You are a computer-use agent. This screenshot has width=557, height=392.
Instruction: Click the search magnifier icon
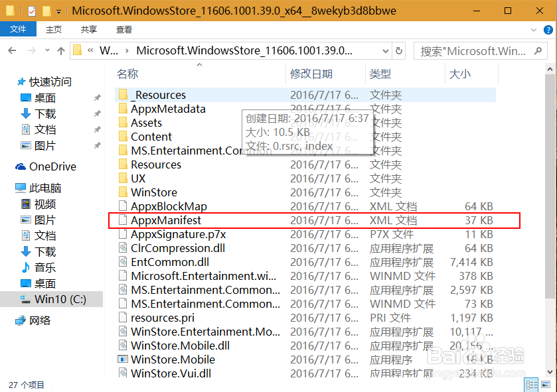click(538, 51)
